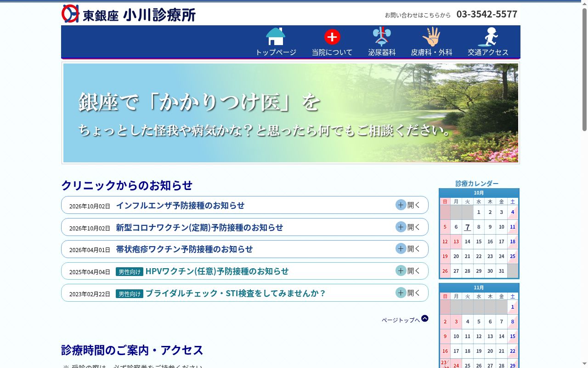Click 11月 calendar header
Viewport: 588px width, 368px height.
point(479,287)
